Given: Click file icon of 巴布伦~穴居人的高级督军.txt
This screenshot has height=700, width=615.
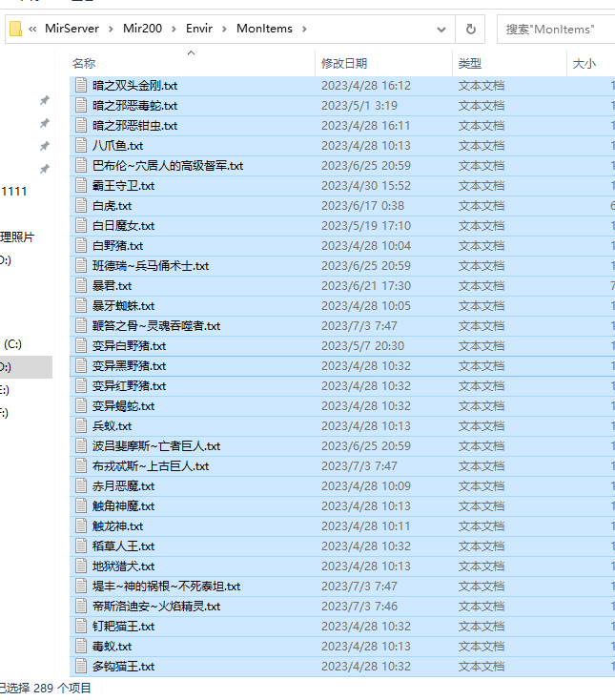Looking at the screenshot, I should coord(81,166).
